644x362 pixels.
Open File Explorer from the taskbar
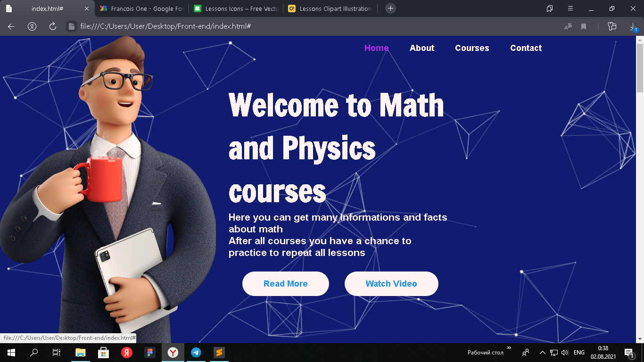point(81,352)
